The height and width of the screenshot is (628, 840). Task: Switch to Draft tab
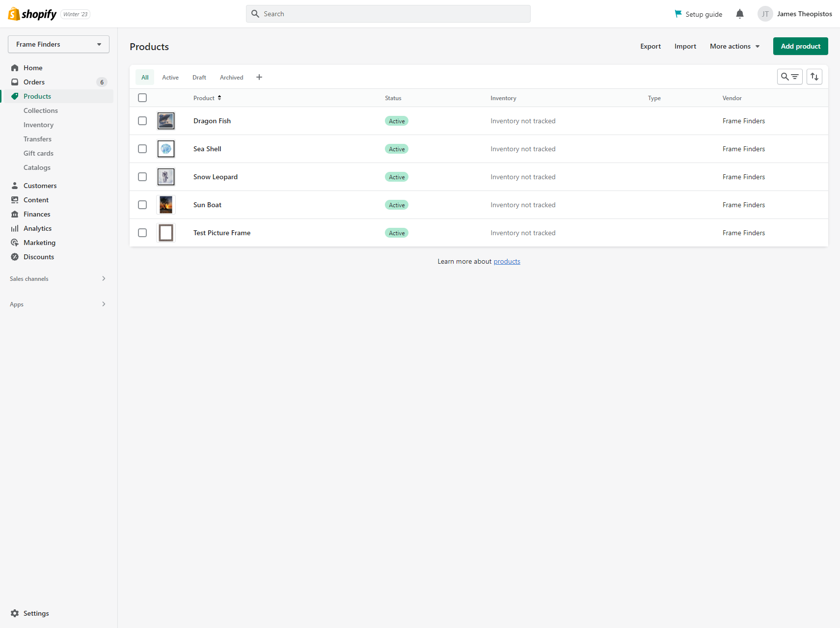[199, 77]
